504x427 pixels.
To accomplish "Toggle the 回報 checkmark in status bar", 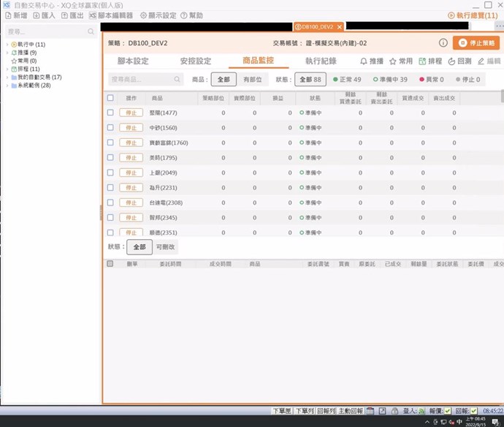I will pyautogui.click(x=474, y=411).
